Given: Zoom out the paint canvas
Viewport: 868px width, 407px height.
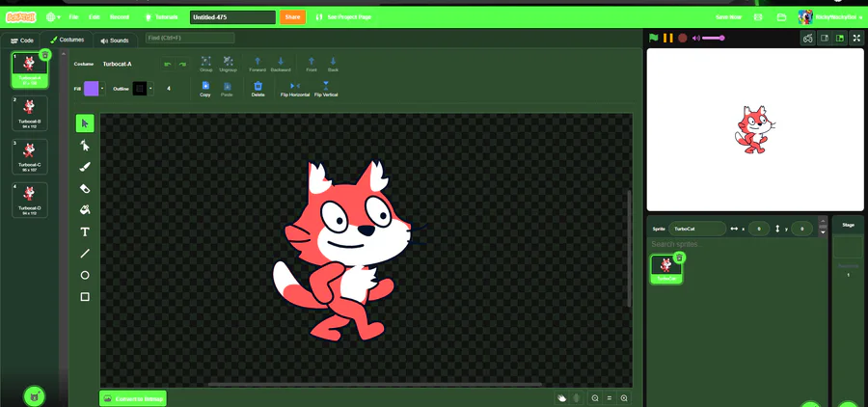Looking at the screenshot, I should 595,398.
